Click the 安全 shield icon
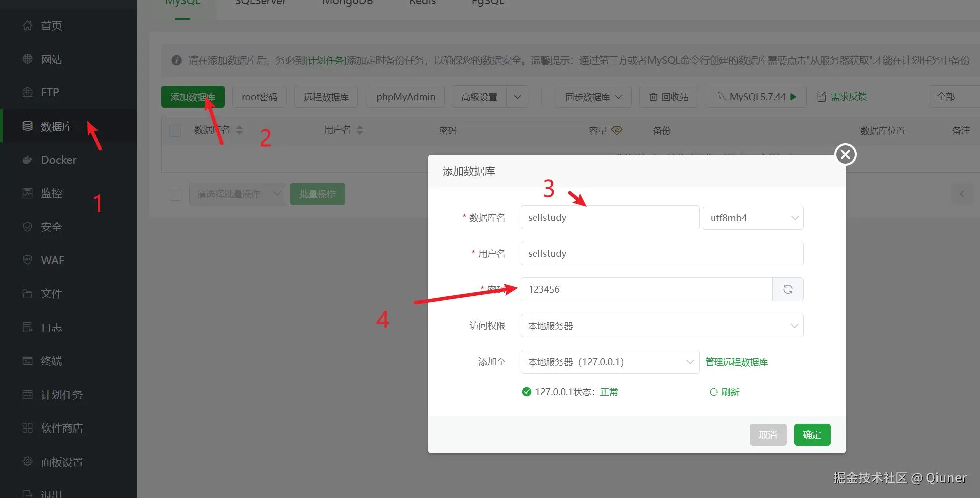 tap(28, 227)
